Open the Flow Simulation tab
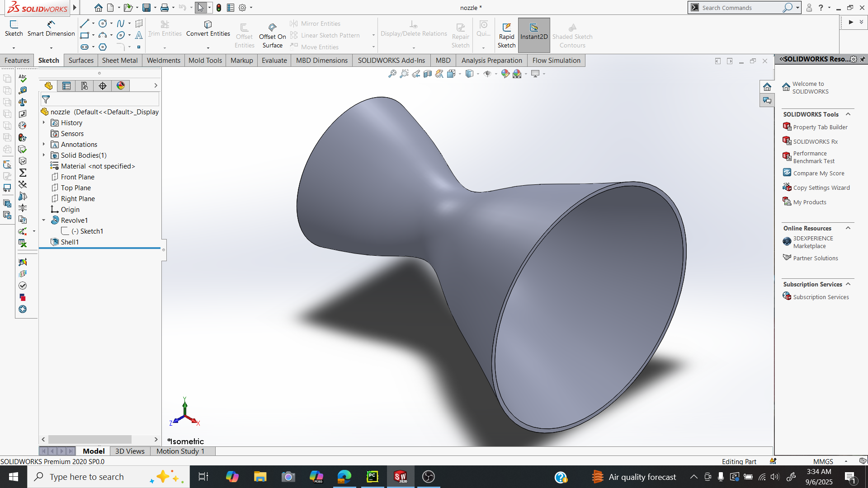This screenshot has width=868, height=488. tap(556, 60)
